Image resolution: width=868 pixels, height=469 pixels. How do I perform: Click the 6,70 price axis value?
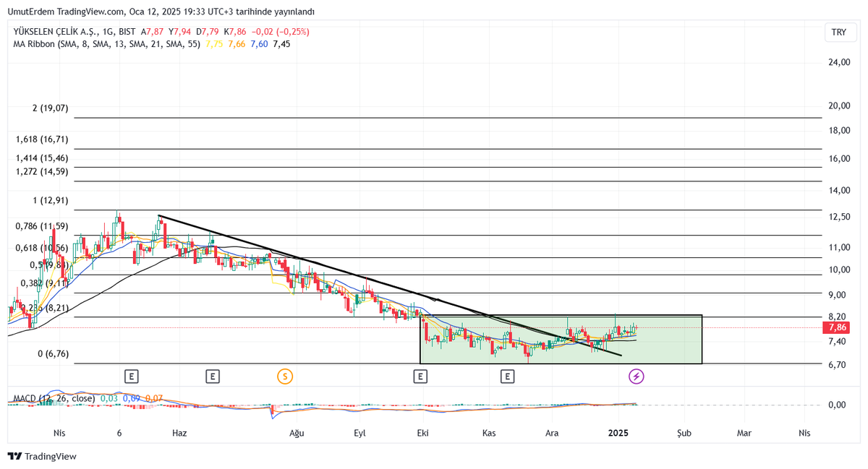[837, 366]
